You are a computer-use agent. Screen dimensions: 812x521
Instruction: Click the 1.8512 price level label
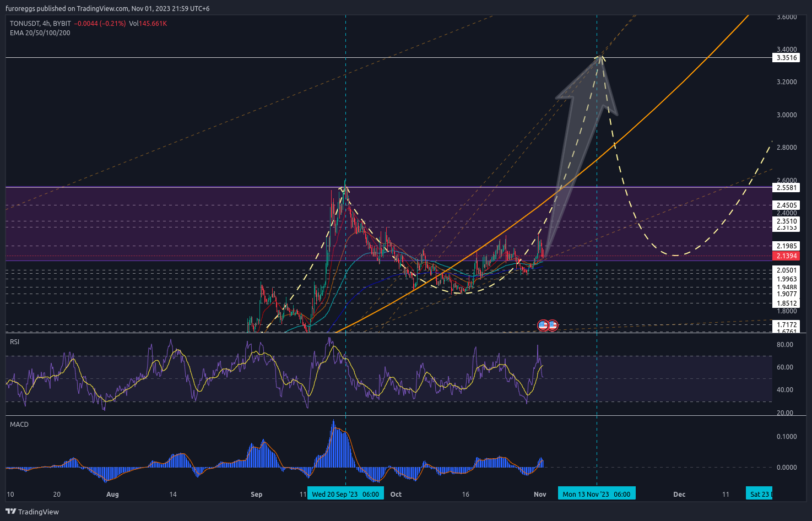point(787,303)
